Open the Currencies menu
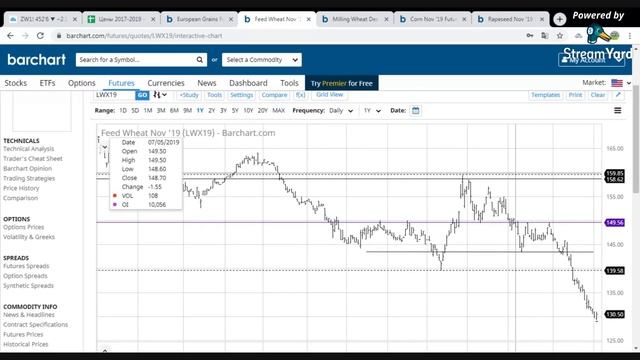This screenshot has width=640, height=360. pos(166,83)
